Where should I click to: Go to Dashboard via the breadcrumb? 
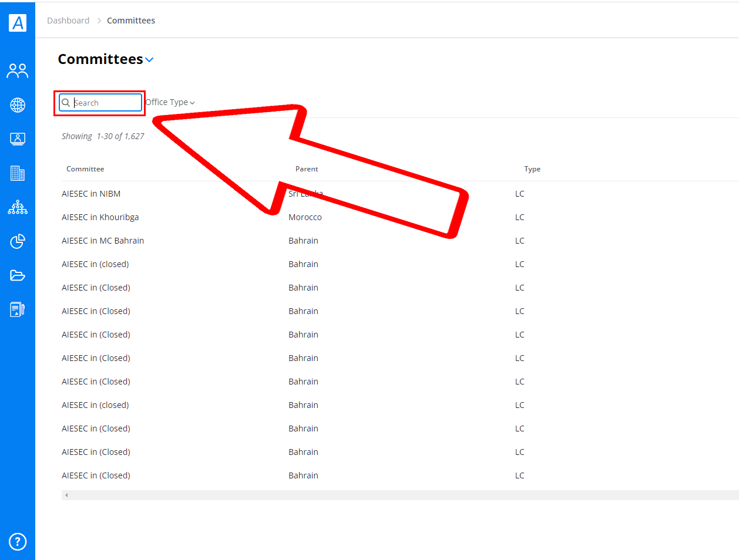[68, 21]
